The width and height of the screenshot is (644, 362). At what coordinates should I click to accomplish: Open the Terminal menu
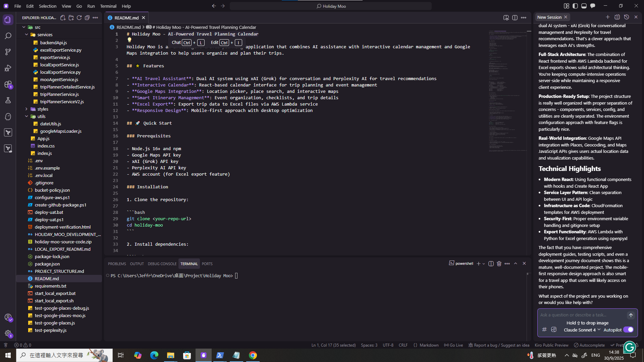coord(108,6)
